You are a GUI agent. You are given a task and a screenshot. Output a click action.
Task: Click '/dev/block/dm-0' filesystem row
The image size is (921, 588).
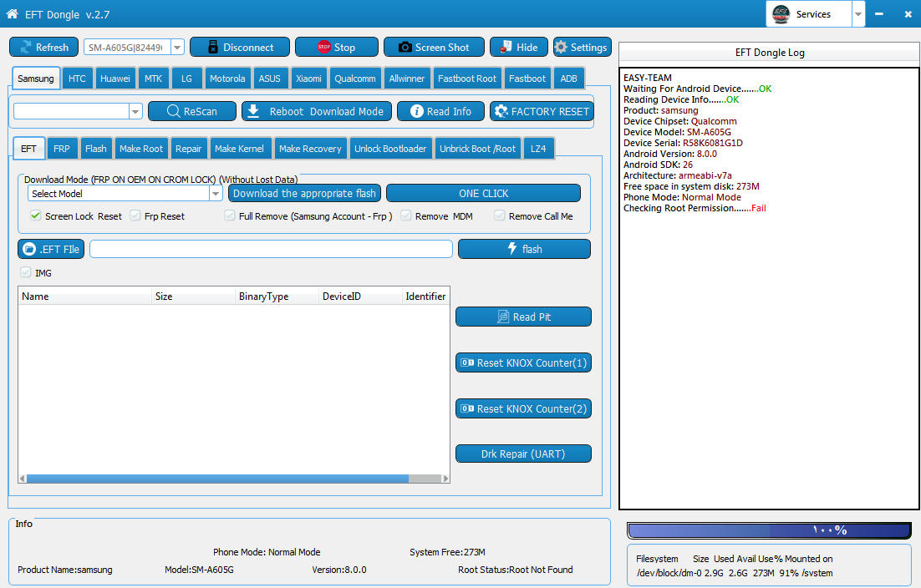click(x=735, y=573)
